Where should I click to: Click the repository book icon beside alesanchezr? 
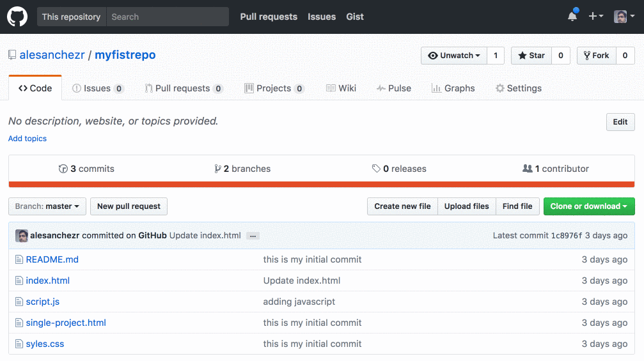12,55
